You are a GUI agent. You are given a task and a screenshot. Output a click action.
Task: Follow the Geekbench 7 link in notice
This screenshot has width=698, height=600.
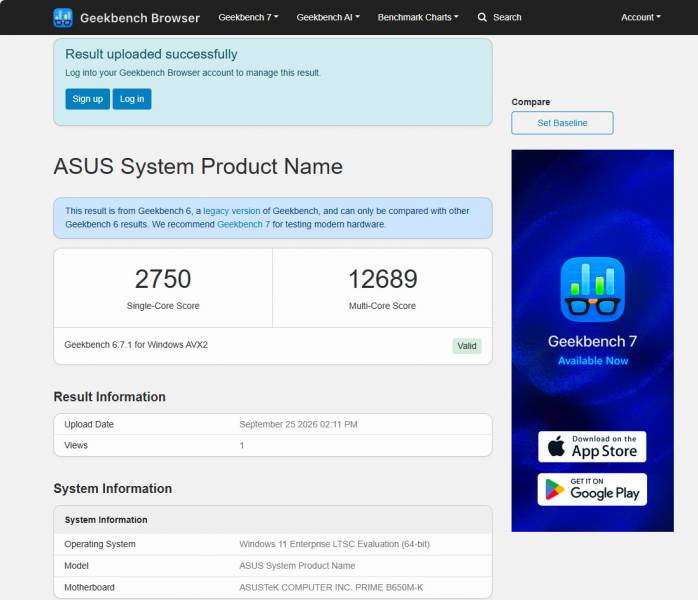coord(243,224)
